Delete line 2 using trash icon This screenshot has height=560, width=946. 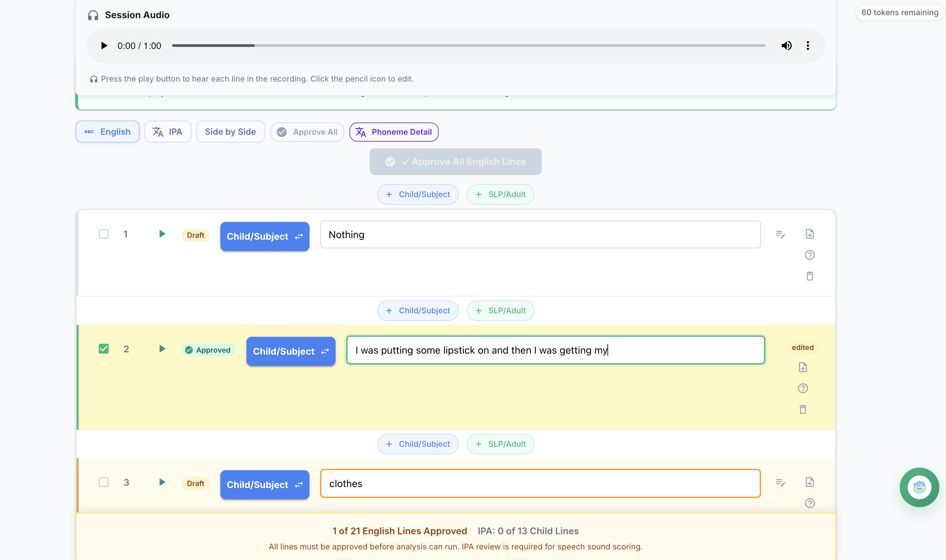click(x=803, y=409)
